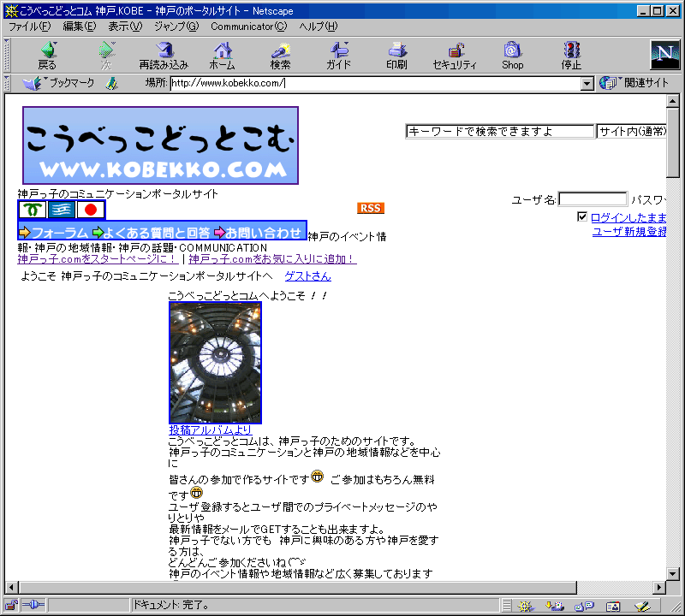Collapse the location toolbar via its left grip
This screenshot has height=616, width=685.
(x=7, y=83)
